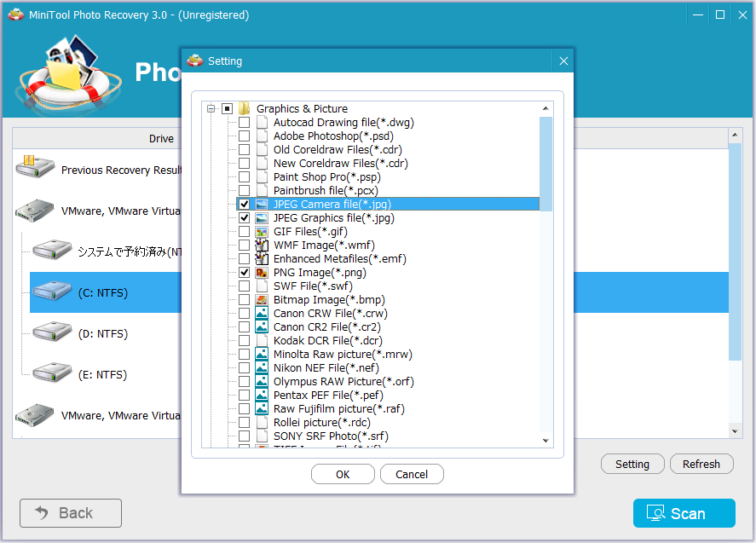Check the Bitmap Image(*.bmp) checkbox
Screen dimensions: 756x543
pos(245,299)
